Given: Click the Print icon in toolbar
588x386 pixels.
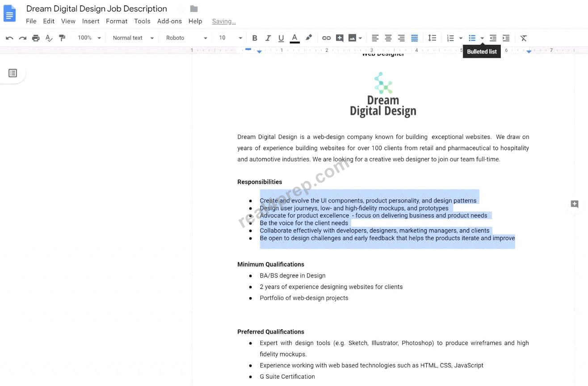Looking at the screenshot, I should pyautogui.click(x=36, y=38).
